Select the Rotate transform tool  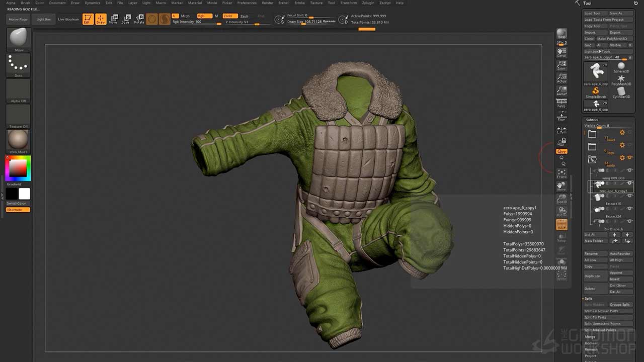pos(139,19)
